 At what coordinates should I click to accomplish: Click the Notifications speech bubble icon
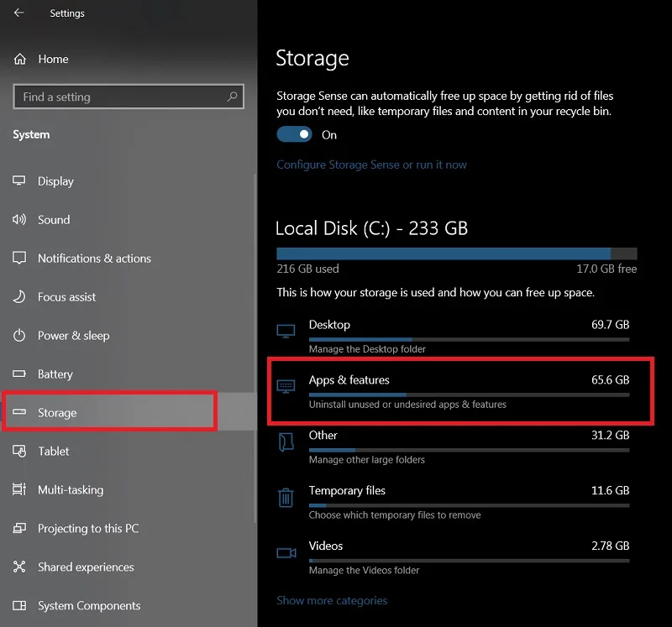click(19, 258)
